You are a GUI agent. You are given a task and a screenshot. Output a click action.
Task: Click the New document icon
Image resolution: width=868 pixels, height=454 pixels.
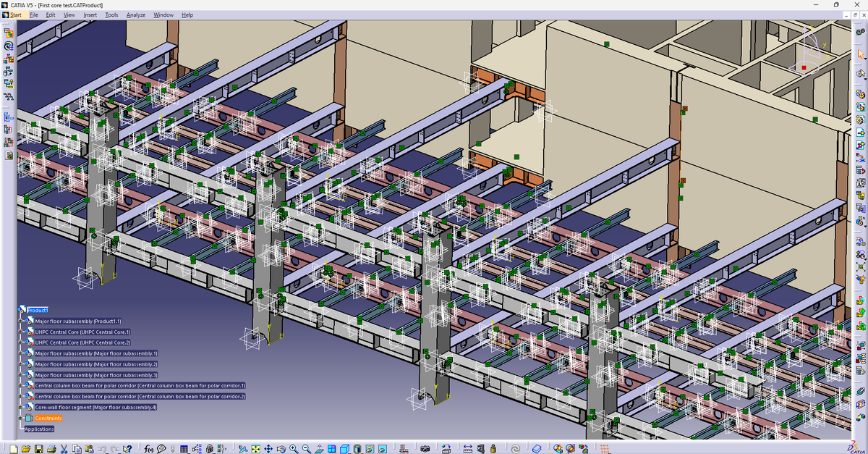point(13,448)
